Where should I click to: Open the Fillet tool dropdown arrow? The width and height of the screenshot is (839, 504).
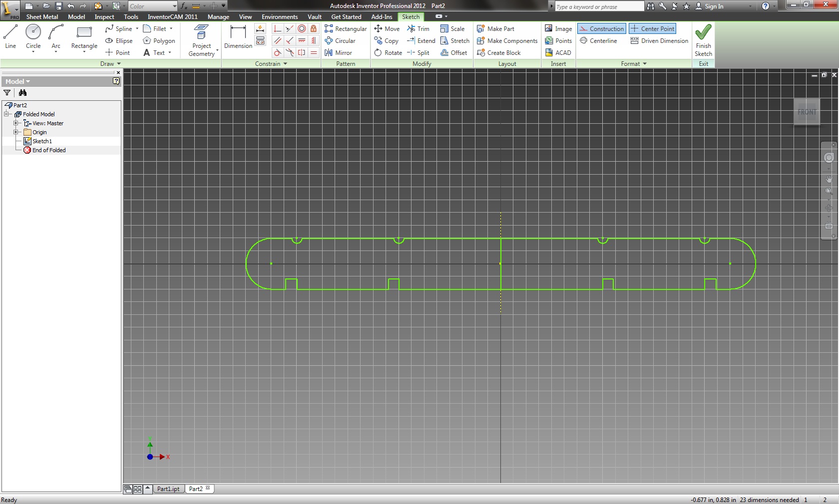pos(171,29)
